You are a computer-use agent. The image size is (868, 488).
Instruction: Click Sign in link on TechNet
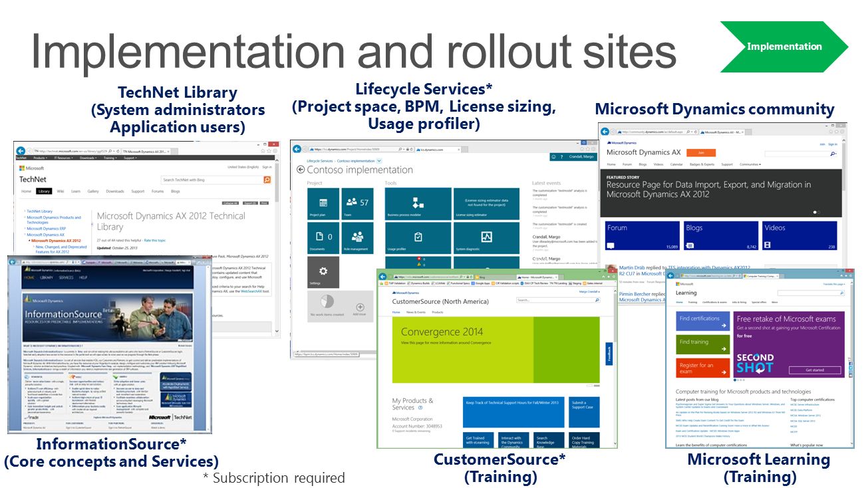click(267, 167)
